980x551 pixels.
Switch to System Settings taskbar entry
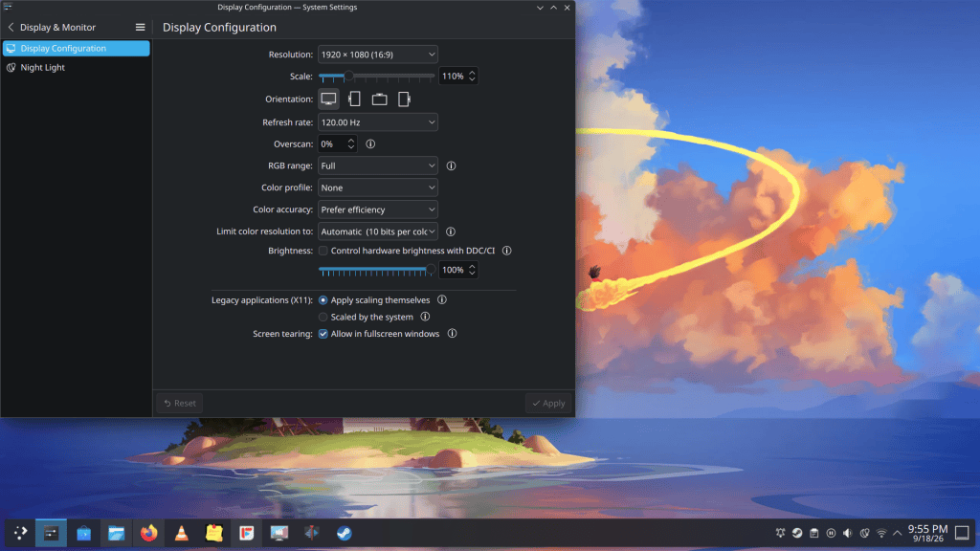coord(52,533)
